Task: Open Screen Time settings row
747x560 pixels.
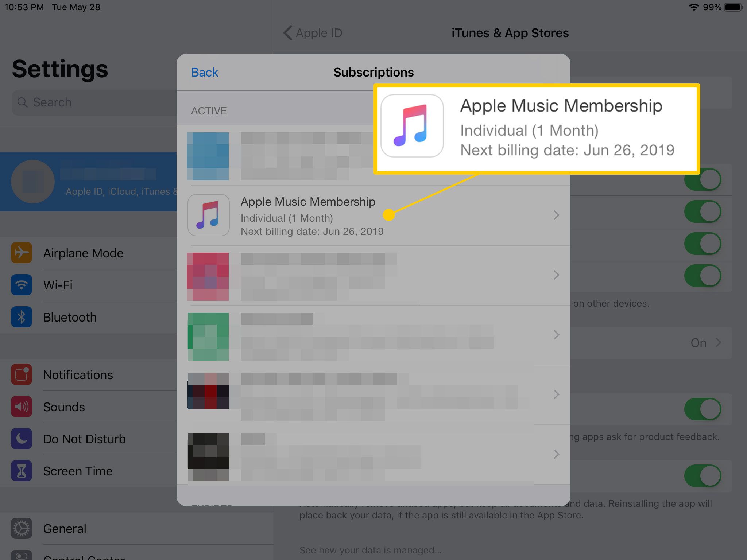Action: pos(88,471)
